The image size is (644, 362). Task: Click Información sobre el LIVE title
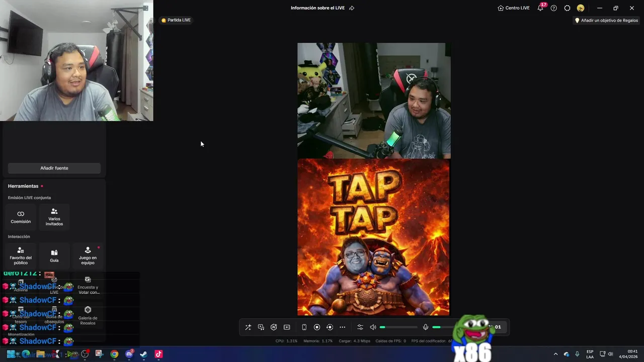pyautogui.click(x=317, y=8)
